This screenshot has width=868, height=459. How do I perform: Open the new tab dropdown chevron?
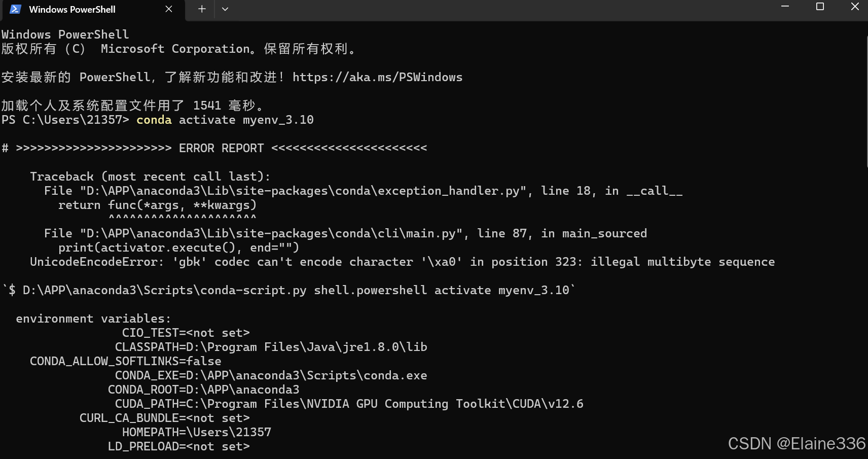point(225,9)
